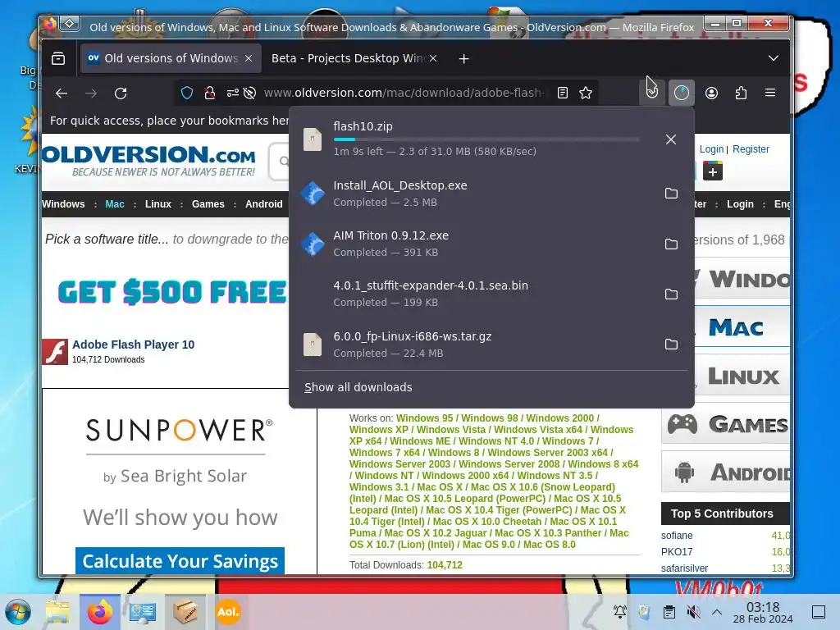Open the extensions puzzle icon

741,94
